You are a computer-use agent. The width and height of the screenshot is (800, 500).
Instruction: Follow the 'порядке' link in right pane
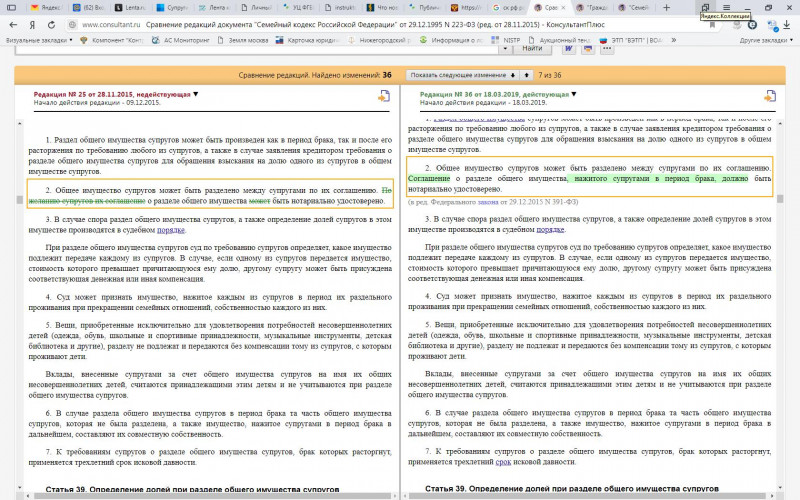pyautogui.click(x=550, y=230)
